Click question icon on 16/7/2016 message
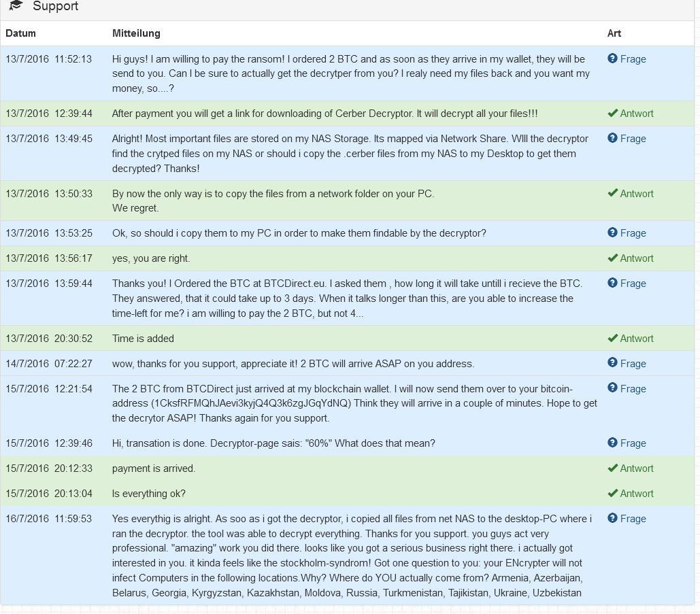Image resolution: width=700 pixels, height=614 pixels. [x=612, y=519]
